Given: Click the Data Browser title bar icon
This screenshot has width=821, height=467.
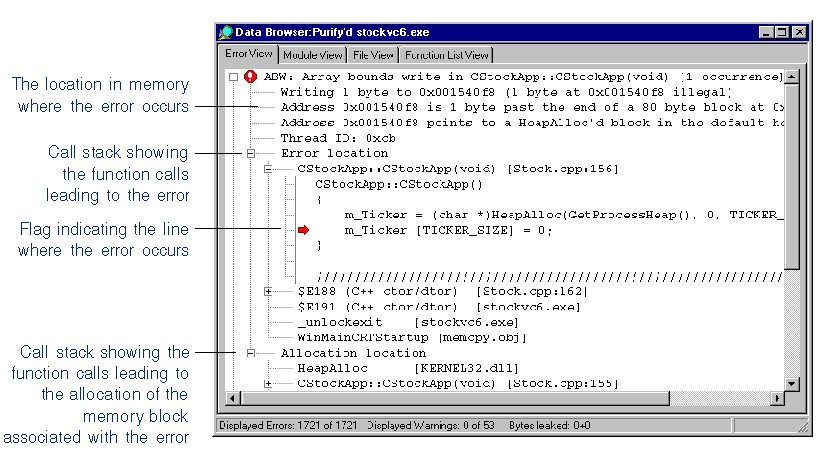Looking at the screenshot, I should [x=226, y=32].
